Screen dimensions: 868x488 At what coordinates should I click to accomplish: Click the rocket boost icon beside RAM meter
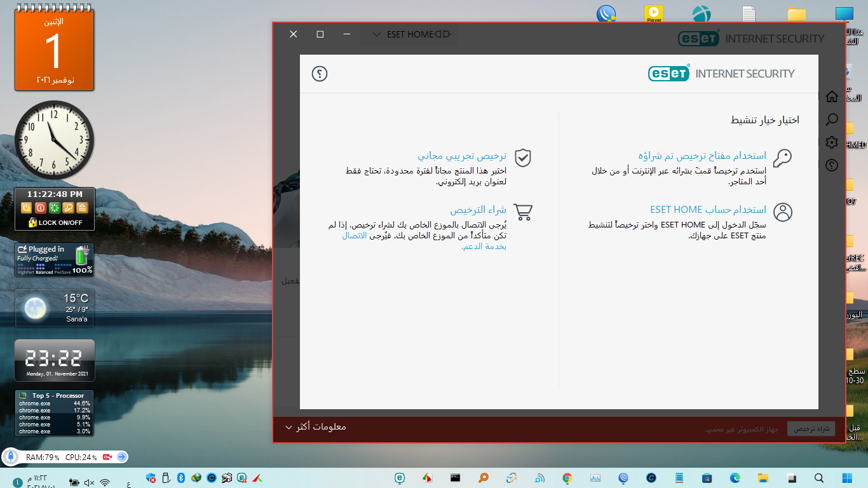click(x=12, y=457)
